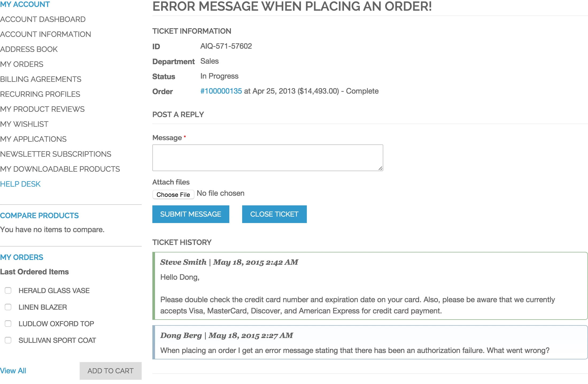The height and width of the screenshot is (384, 588).
Task: Choose a file to attach
Action: pos(173,194)
